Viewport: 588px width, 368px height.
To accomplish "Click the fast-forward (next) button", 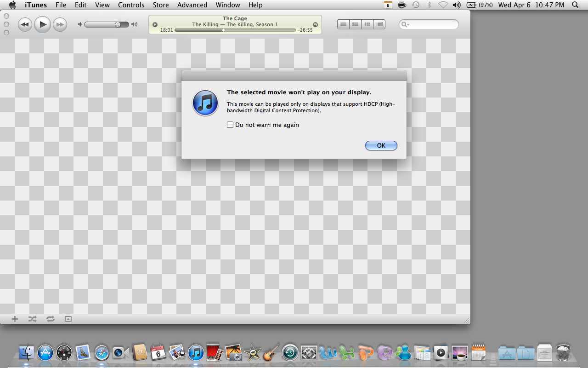I will tap(60, 24).
